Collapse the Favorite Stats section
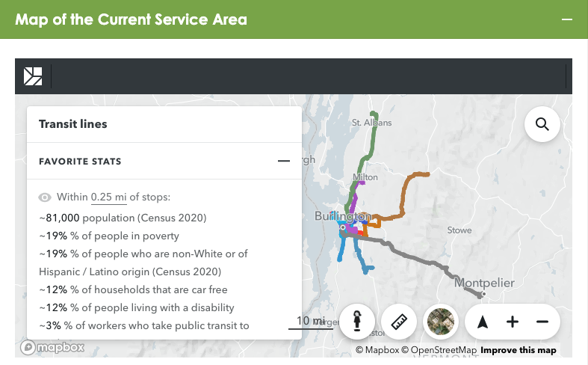This screenshot has height=365, width=588. [283, 161]
